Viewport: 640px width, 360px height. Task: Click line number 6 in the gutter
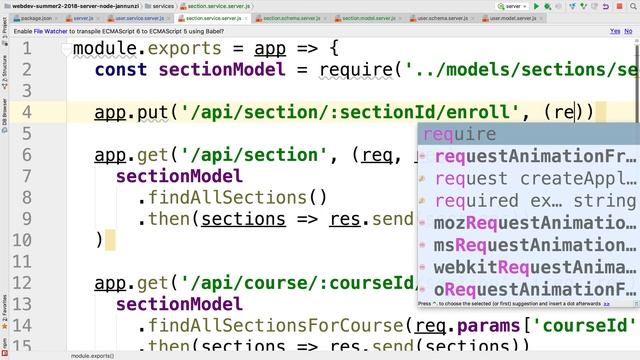(x=27, y=155)
